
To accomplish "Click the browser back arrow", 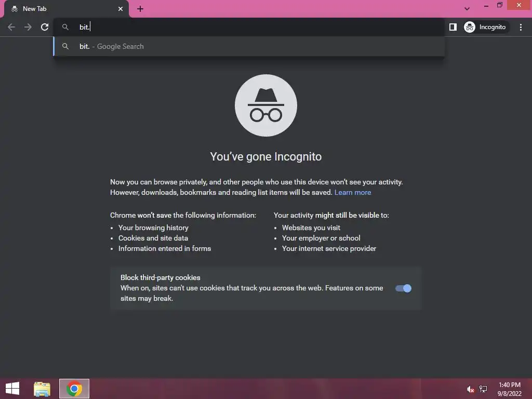I will click(x=11, y=27).
